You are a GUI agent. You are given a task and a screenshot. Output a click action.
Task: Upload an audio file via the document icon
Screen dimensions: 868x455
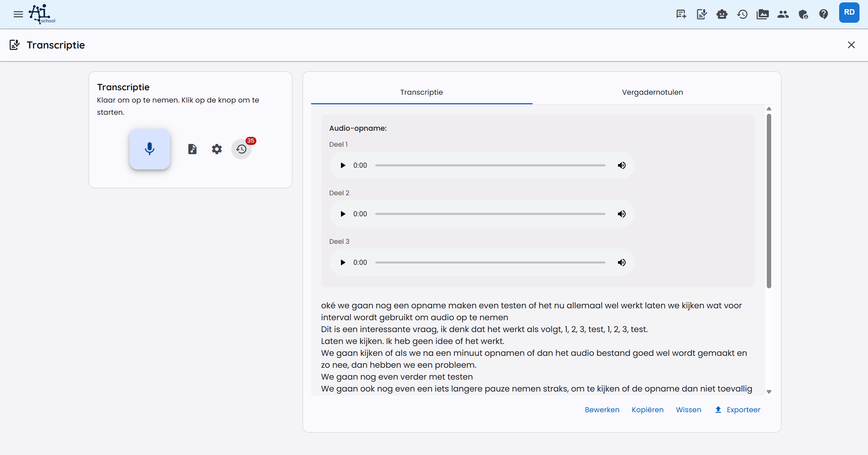point(192,149)
